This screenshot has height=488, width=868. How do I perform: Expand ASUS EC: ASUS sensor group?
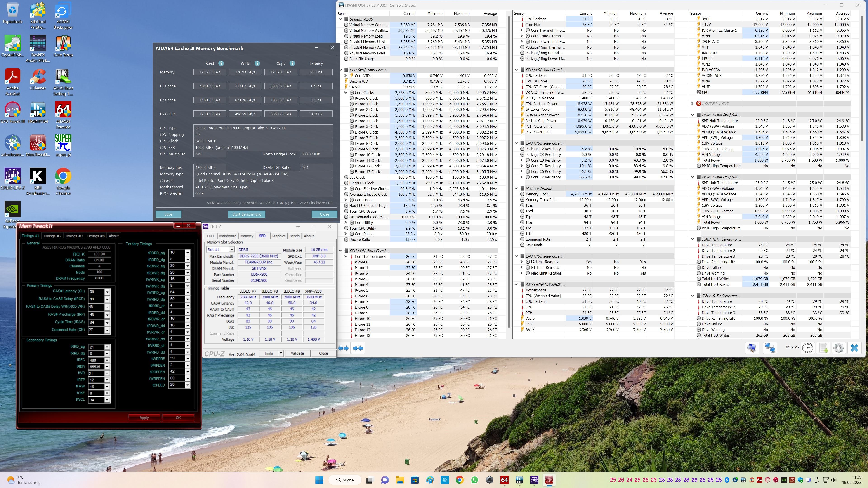point(692,104)
